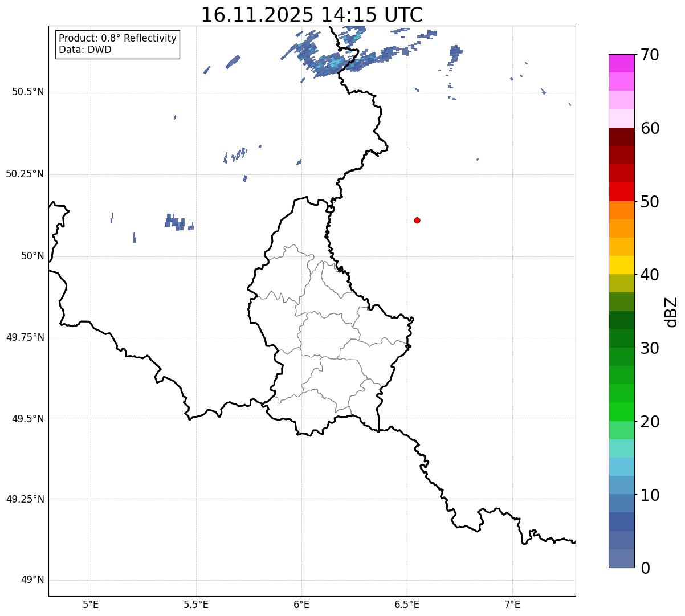Click the latitude label 50.25°N
This screenshot has width=685, height=616.
[25, 174]
